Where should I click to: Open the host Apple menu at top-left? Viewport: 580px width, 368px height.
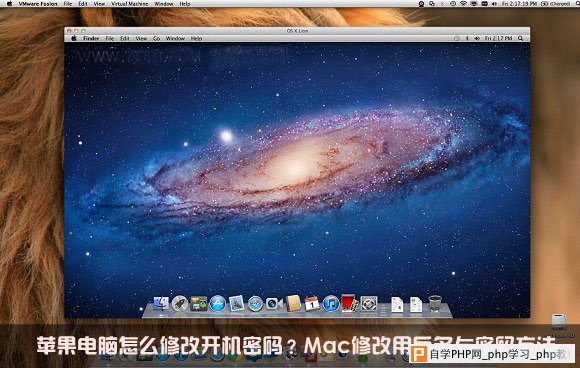[10, 4]
